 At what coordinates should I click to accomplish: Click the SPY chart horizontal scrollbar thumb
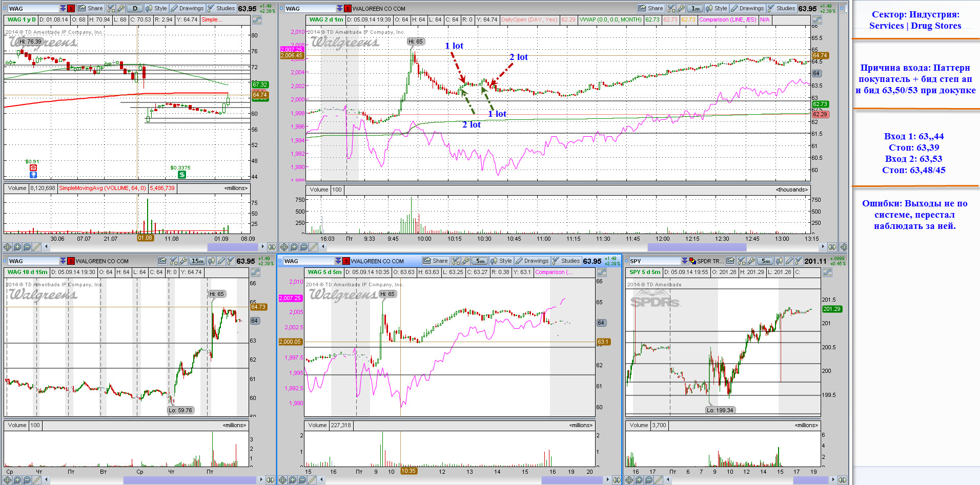pos(811,480)
